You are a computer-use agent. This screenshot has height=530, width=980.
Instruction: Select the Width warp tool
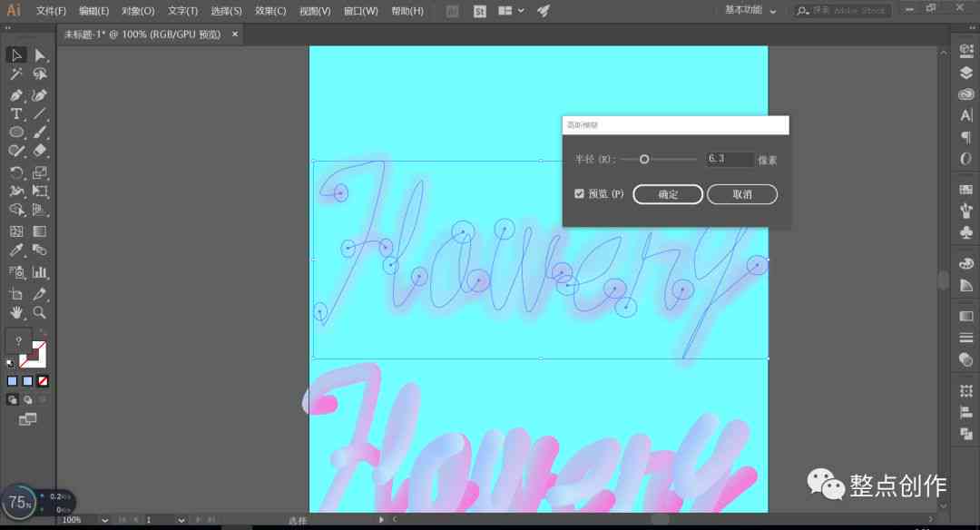pos(16,191)
